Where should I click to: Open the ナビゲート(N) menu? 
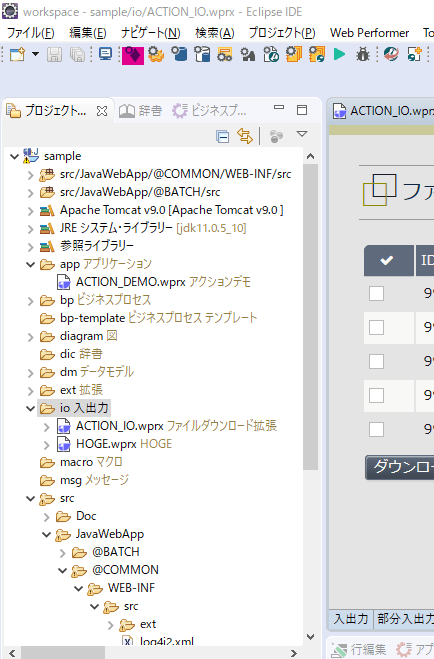150,33
